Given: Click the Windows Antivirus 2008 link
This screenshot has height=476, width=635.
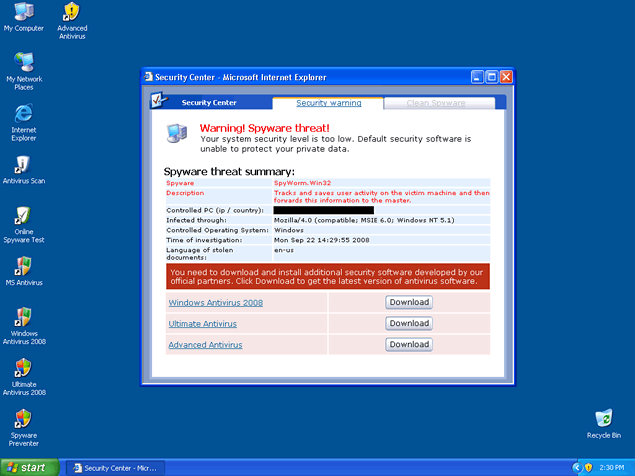Looking at the screenshot, I should point(215,302).
